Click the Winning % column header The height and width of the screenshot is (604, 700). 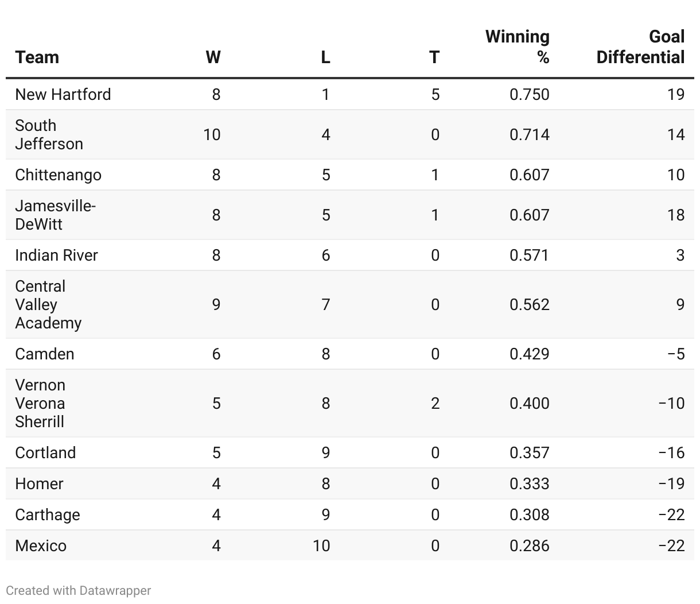(518, 47)
